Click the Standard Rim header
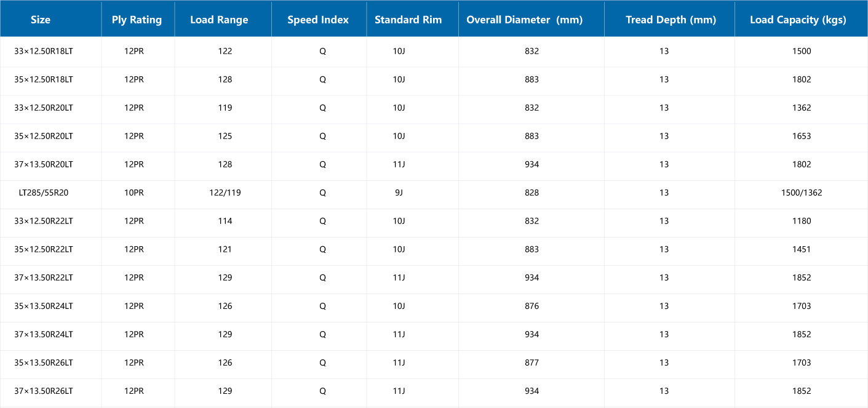 coord(408,20)
